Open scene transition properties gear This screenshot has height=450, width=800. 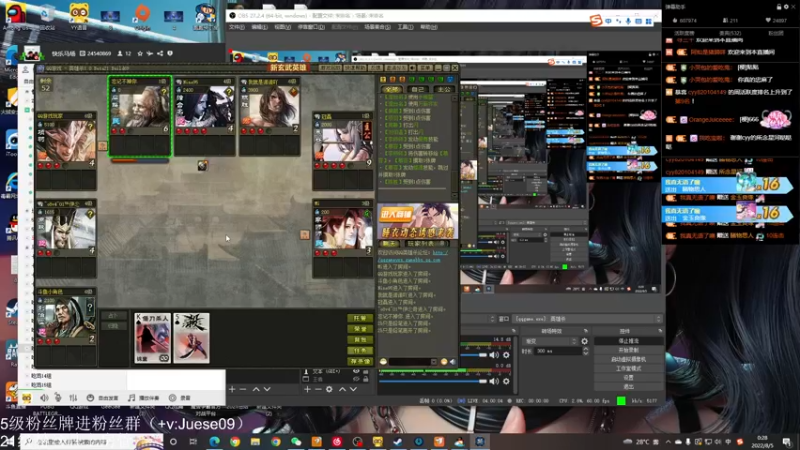pos(585,341)
